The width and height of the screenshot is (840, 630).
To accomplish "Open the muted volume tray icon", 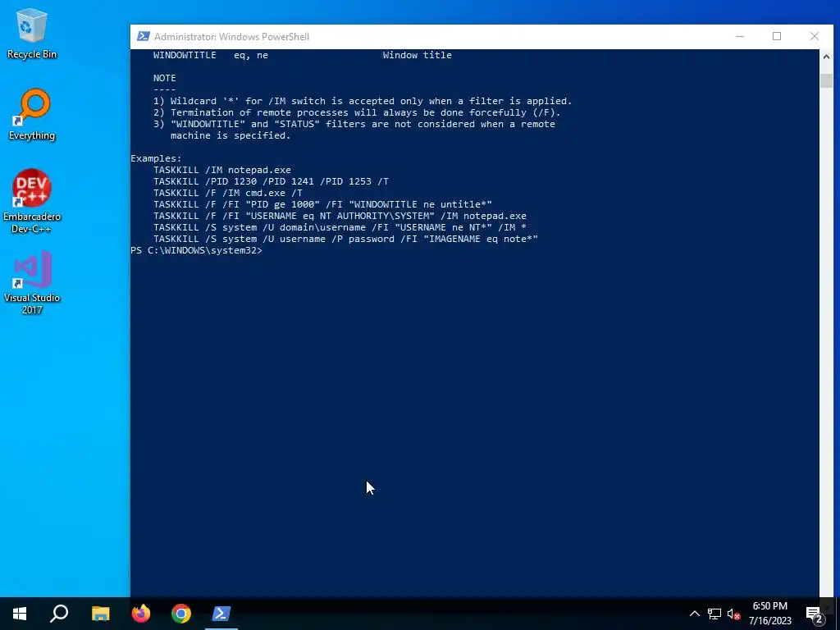I will (x=734, y=614).
